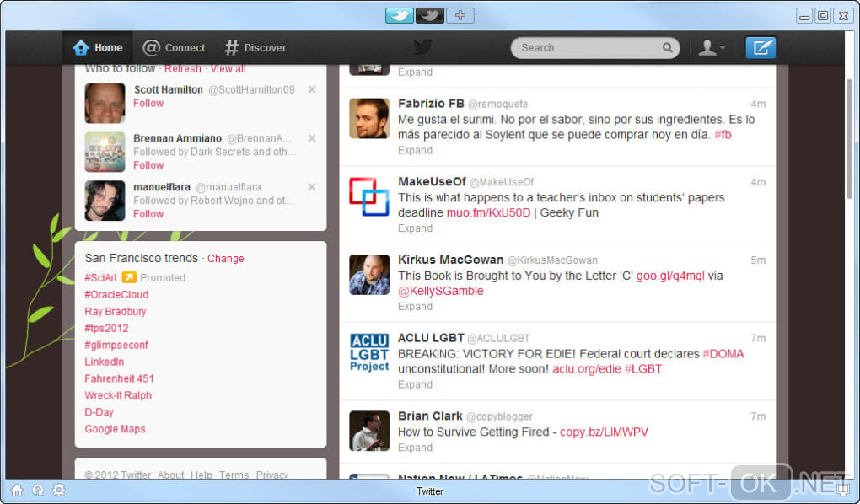
Task: Open the goo.gl/q4mql link
Action: pos(670,276)
